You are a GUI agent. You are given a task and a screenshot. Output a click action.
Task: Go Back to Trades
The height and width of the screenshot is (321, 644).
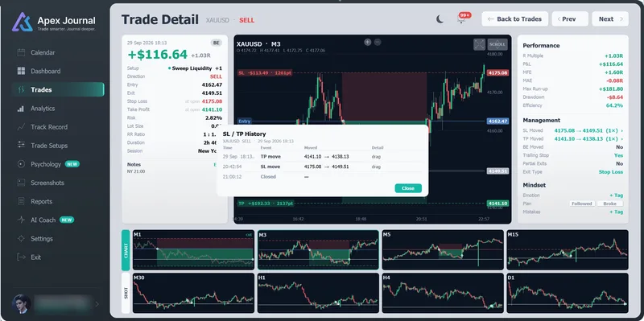514,19
